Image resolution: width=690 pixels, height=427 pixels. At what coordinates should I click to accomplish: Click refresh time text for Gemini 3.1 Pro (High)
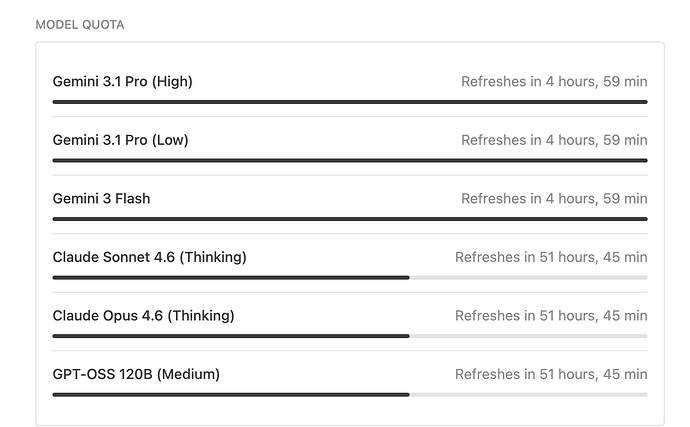click(x=554, y=81)
